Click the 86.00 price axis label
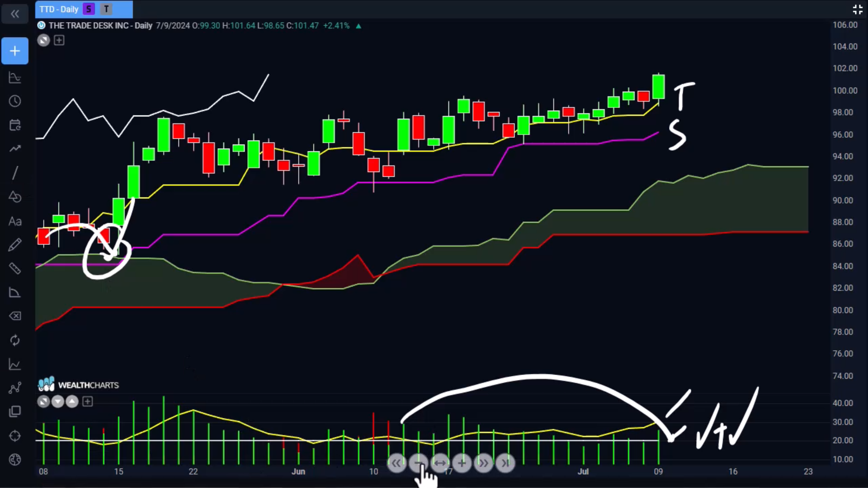Screen dimensions: 868x488 pyautogui.click(x=843, y=244)
